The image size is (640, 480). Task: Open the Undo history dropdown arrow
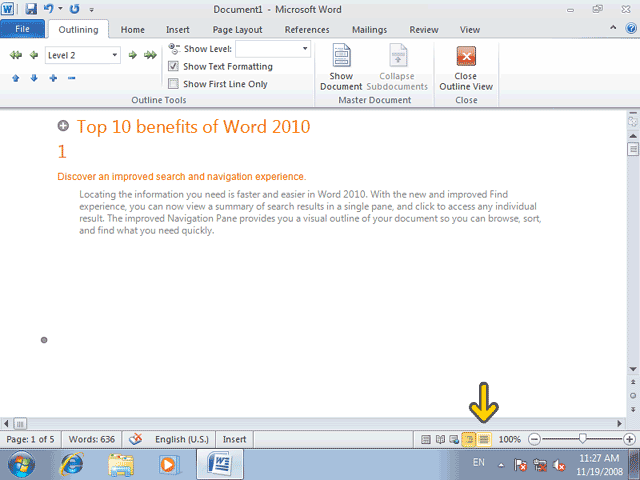60,9
